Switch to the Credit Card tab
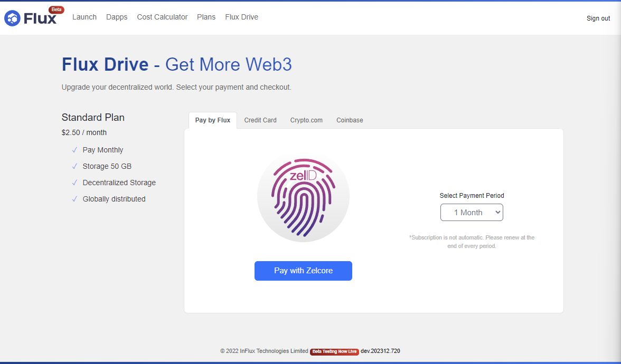 [x=260, y=120]
